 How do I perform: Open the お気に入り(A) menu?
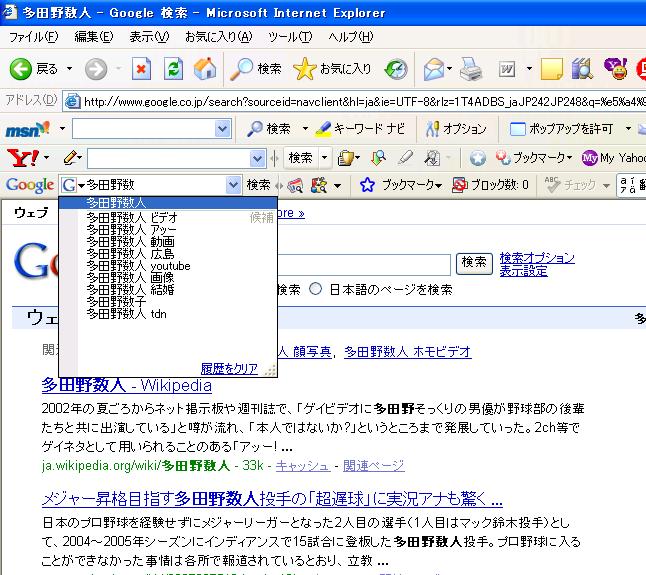pos(218,37)
